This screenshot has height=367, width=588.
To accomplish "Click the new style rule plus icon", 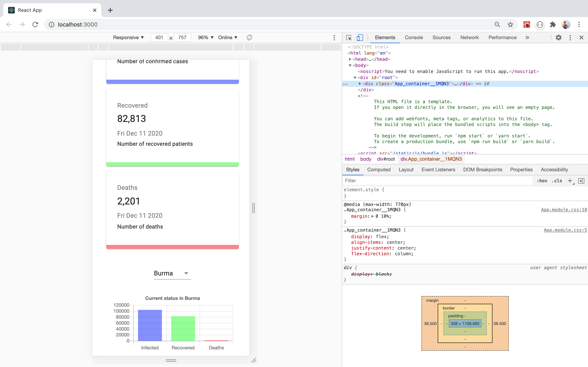I will (x=570, y=181).
